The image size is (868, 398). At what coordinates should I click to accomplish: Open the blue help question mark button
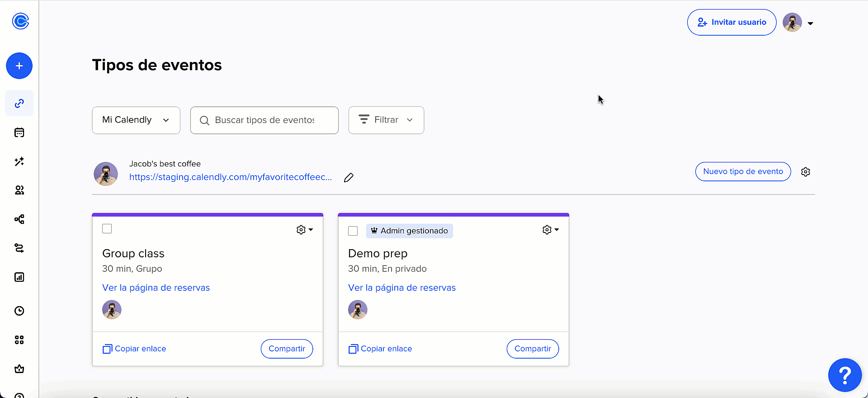(845, 375)
